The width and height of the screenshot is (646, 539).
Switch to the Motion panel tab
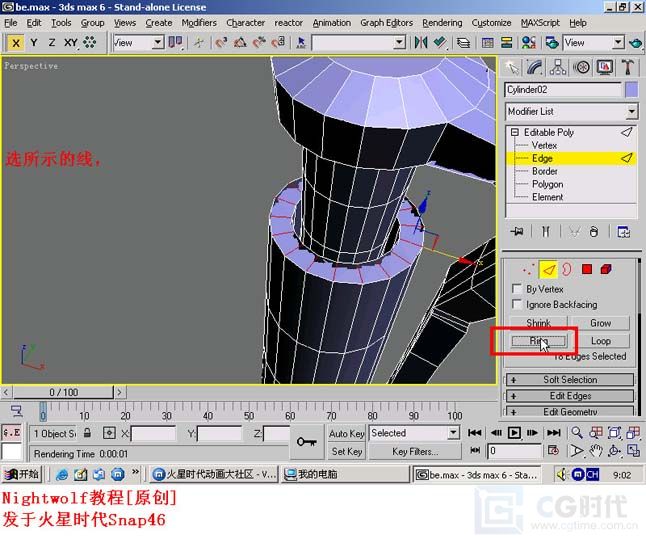click(581, 67)
